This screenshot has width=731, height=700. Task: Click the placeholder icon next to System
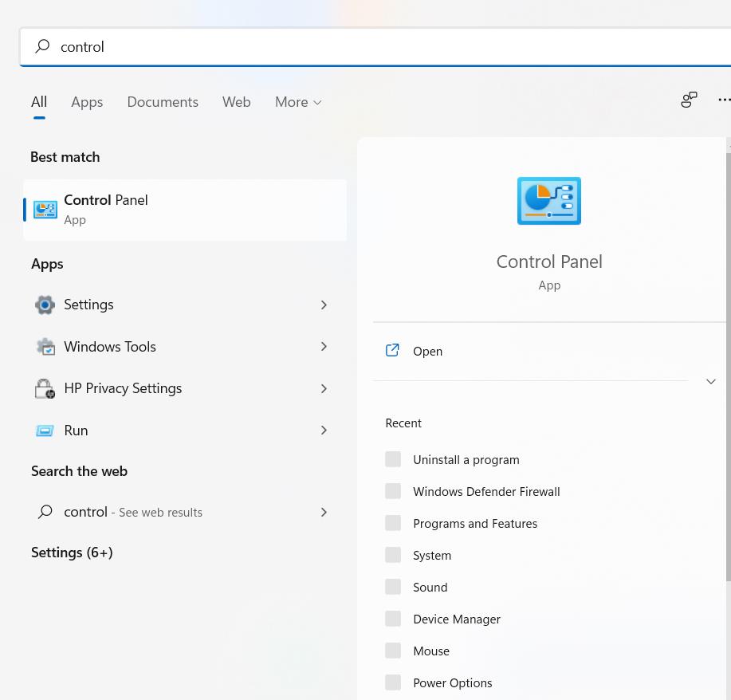click(393, 556)
